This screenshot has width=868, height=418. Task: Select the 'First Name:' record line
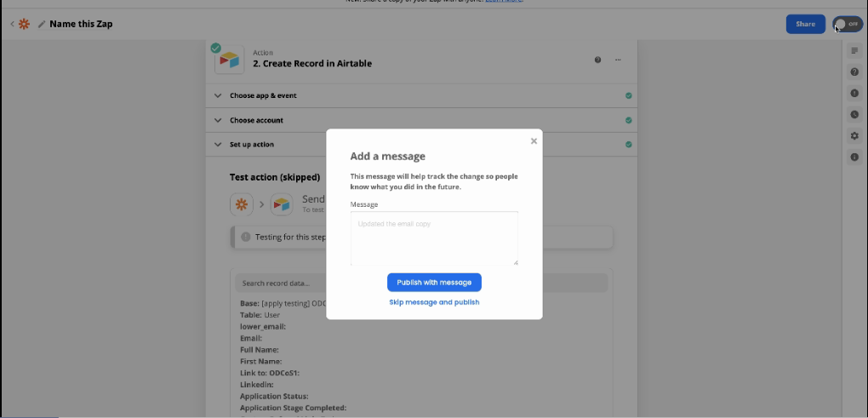(260, 362)
